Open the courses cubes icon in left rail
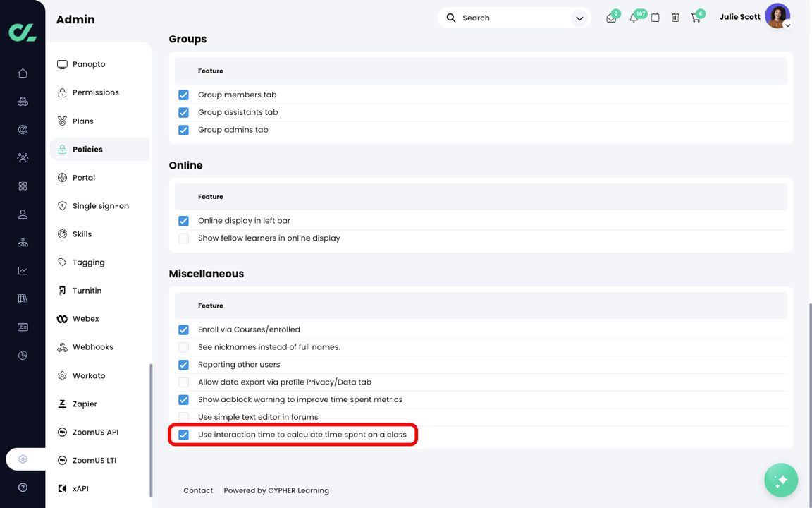The width and height of the screenshot is (812, 508). pyautogui.click(x=23, y=101)
